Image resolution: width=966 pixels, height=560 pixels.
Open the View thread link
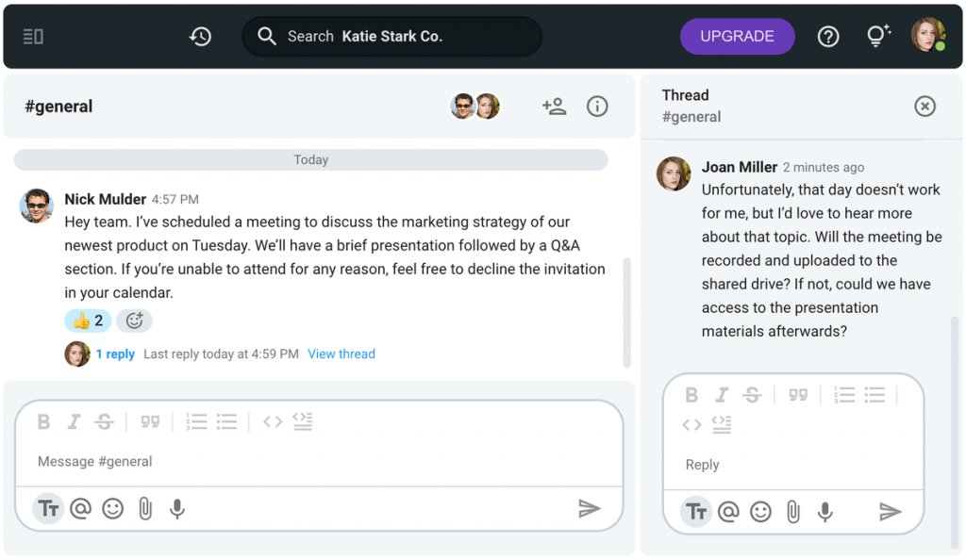pos(341,354)
